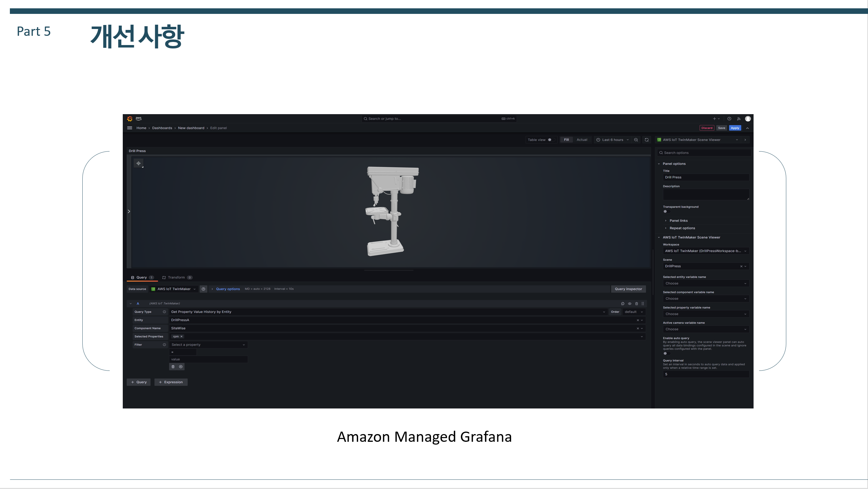Add a new Expression
The image size is (868, 489).
(171, 382)
